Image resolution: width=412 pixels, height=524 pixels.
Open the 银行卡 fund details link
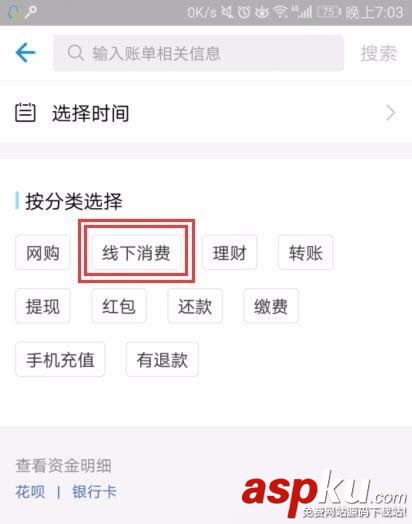[95, 492]
